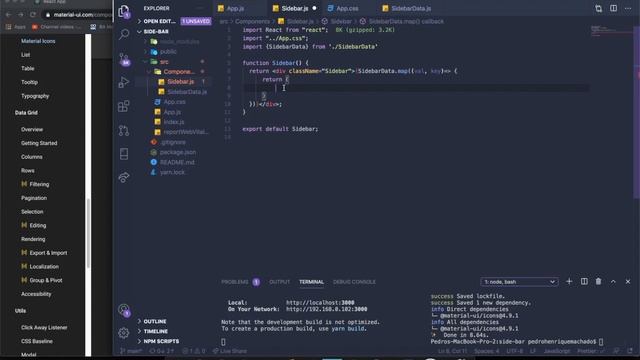The height and width of the screenshot is (360, 640).
Task: Open the Debug Console panel tab
Action: tap(354, 282)
